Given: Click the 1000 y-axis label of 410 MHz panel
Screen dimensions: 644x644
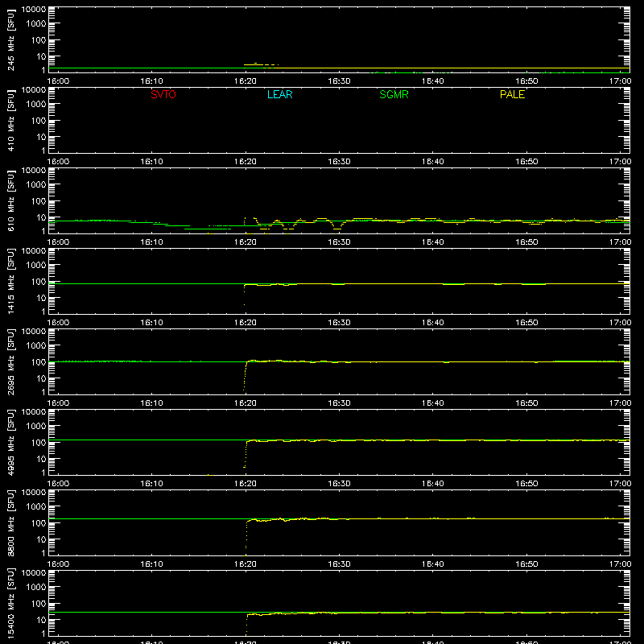Looking at the screenshot, I should tap(36, 105).
